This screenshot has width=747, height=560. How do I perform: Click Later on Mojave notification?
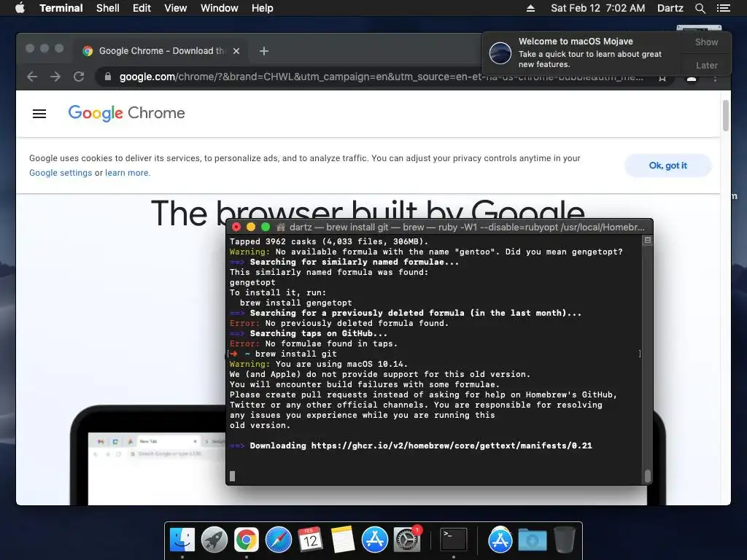pos(706,65)
